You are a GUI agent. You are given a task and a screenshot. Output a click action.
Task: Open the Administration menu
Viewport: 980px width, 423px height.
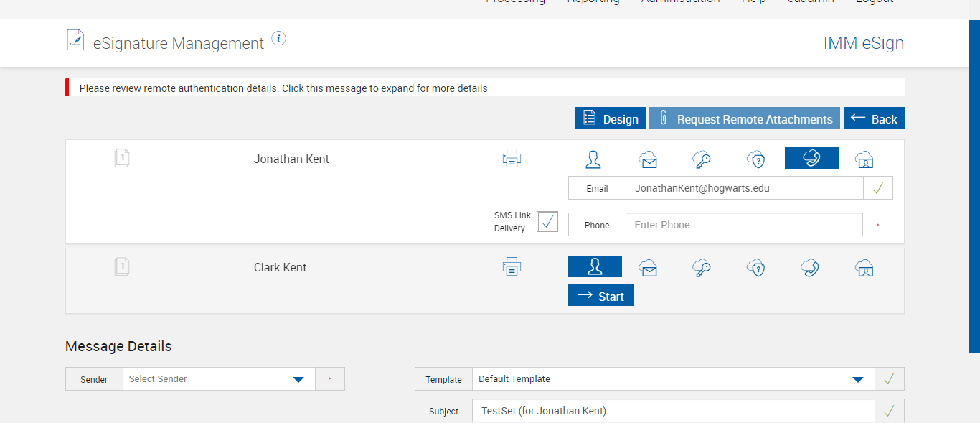click(x=680, y=2)
